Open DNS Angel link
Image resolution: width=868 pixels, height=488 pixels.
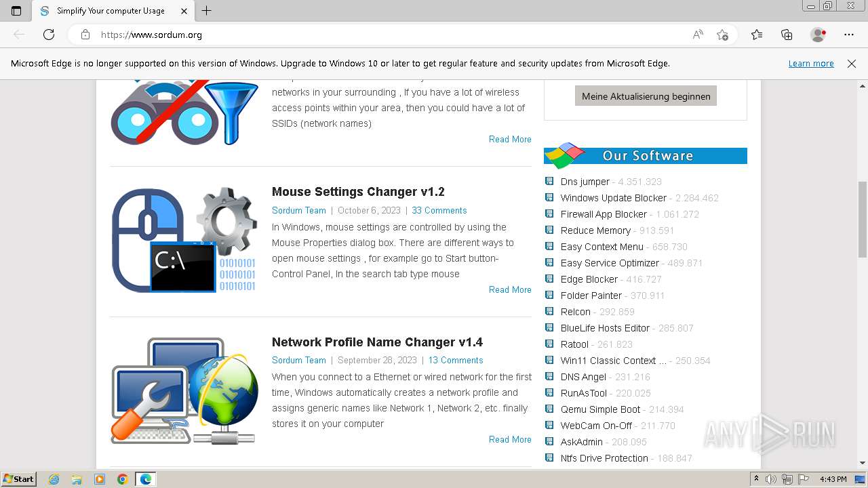583,377
